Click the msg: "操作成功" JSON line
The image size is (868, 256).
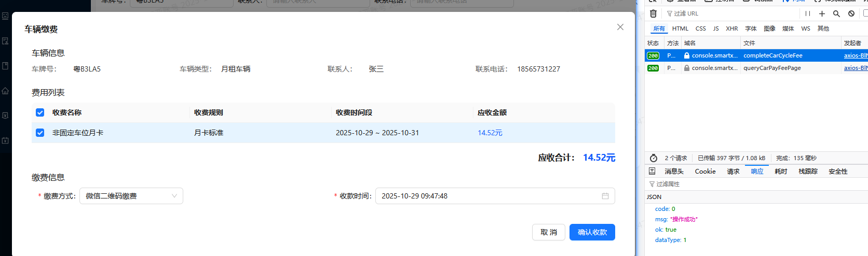676,219
